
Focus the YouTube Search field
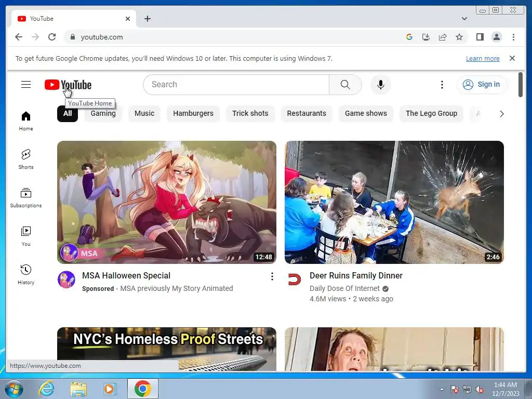tap(236, 85)
